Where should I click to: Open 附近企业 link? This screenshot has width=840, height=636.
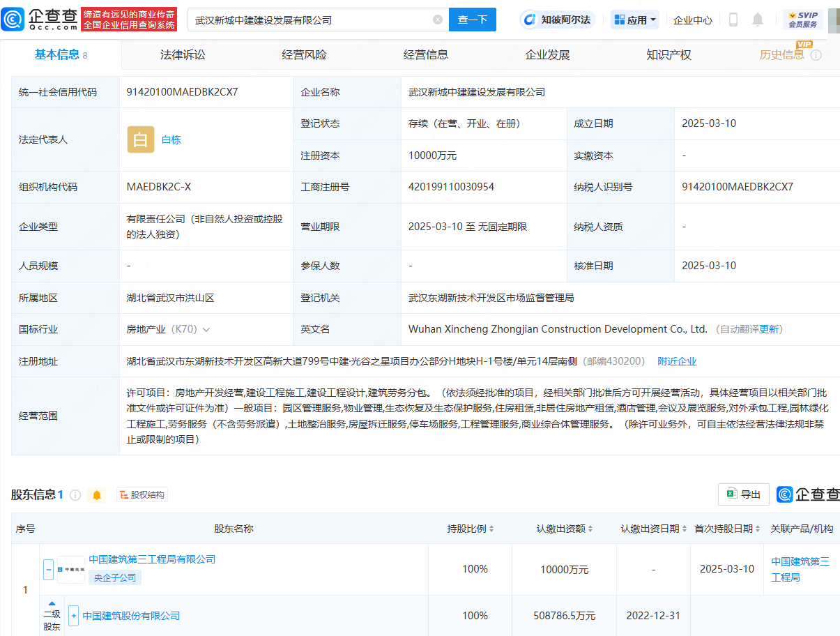click(x=677, y=361)
